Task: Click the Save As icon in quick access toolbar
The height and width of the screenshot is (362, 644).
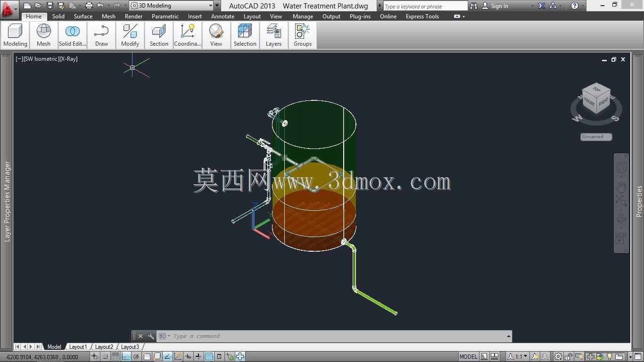Action: pos(61,6)
